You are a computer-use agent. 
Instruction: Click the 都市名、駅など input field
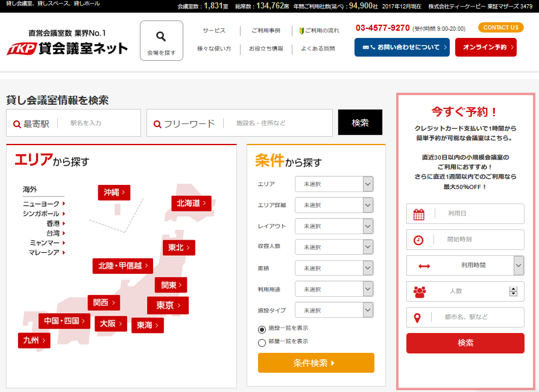click(x=465, y=317)
